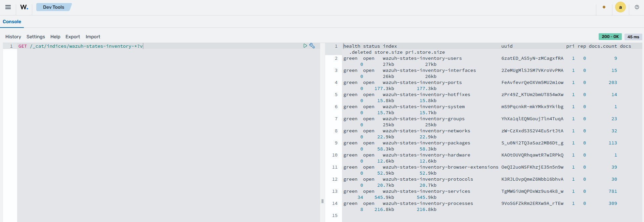Viewport: 644px width, 222px height.
Task: Click uuid K3RJLOvpQmeZ6Nbb16bhvA
Action: [x=532, y=179]
